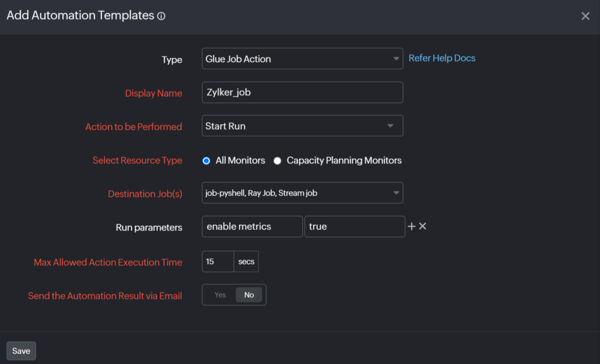
Task: Click the run parameter value field showing true
Action: (x=354, y=226)
